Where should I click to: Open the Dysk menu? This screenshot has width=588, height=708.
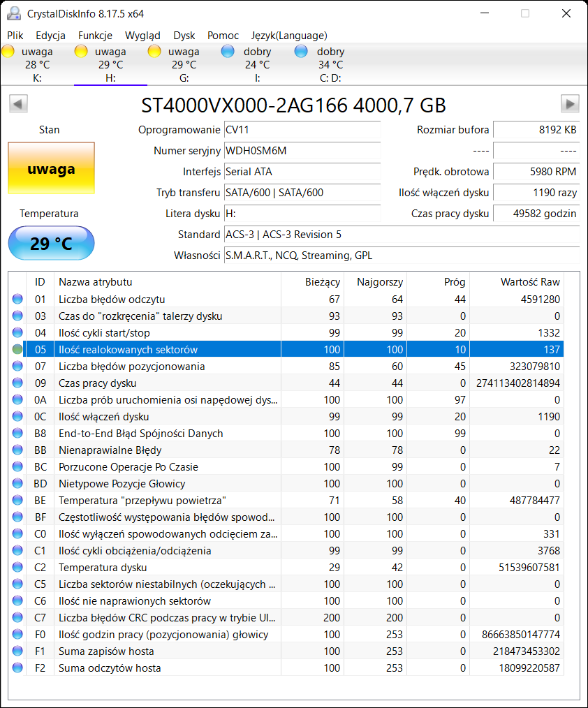tap(184, 36)
